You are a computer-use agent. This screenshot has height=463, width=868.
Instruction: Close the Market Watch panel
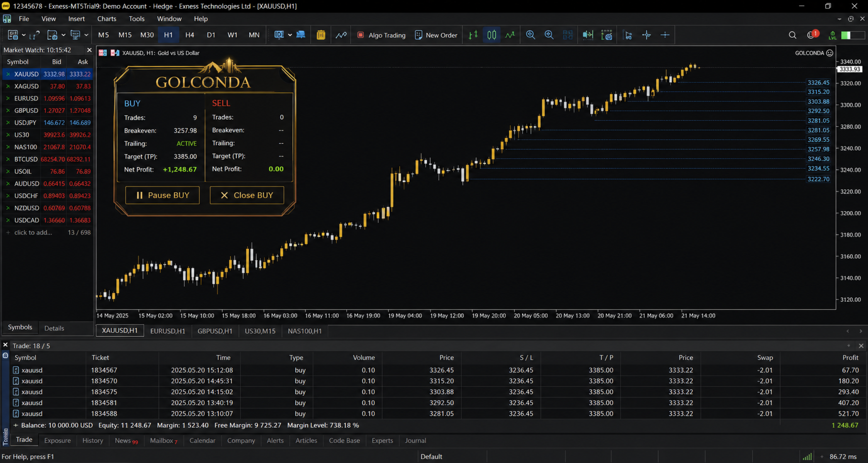(x=89, y=50)
